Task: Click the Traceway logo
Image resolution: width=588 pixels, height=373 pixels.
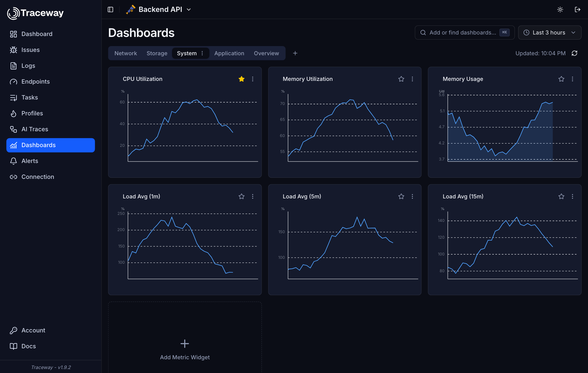Action: 35,13
